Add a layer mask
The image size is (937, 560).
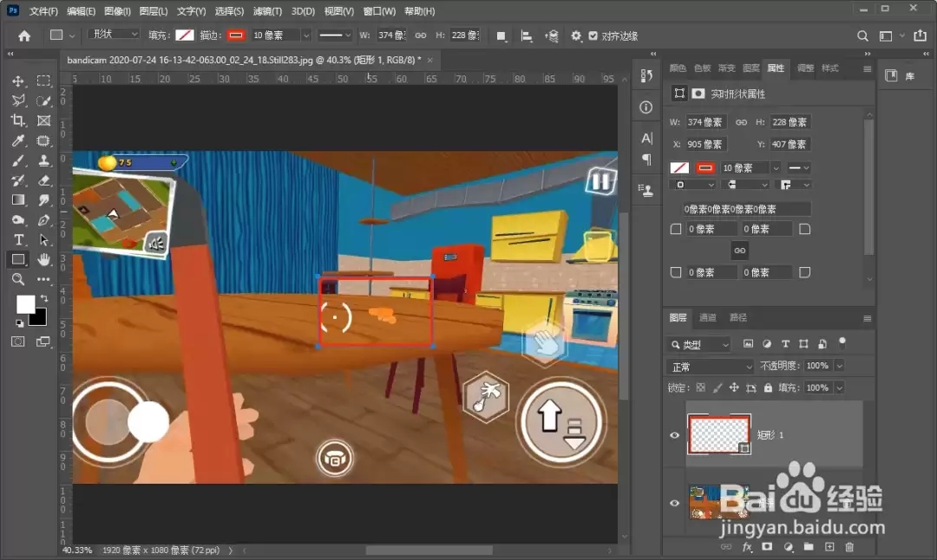point(767,547)
